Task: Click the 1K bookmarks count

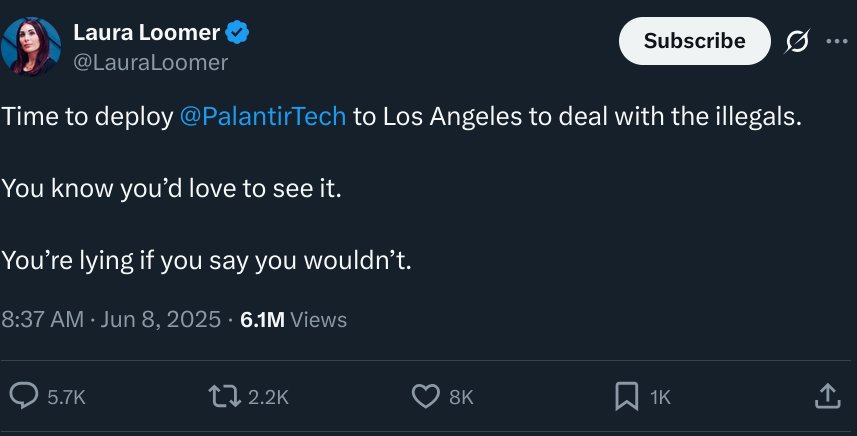Action: pyautogui.click(x=660, y=397)
